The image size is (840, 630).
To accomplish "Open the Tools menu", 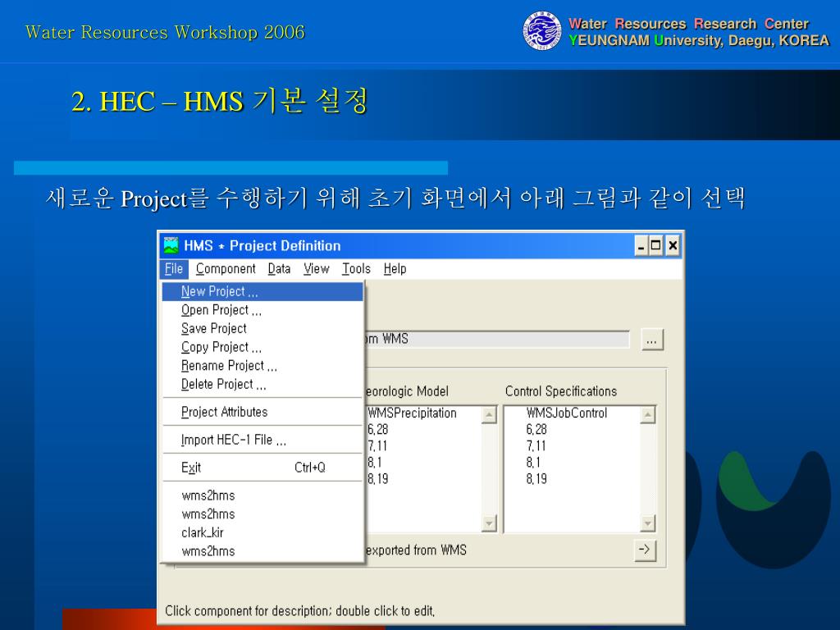I will point(356,269).
